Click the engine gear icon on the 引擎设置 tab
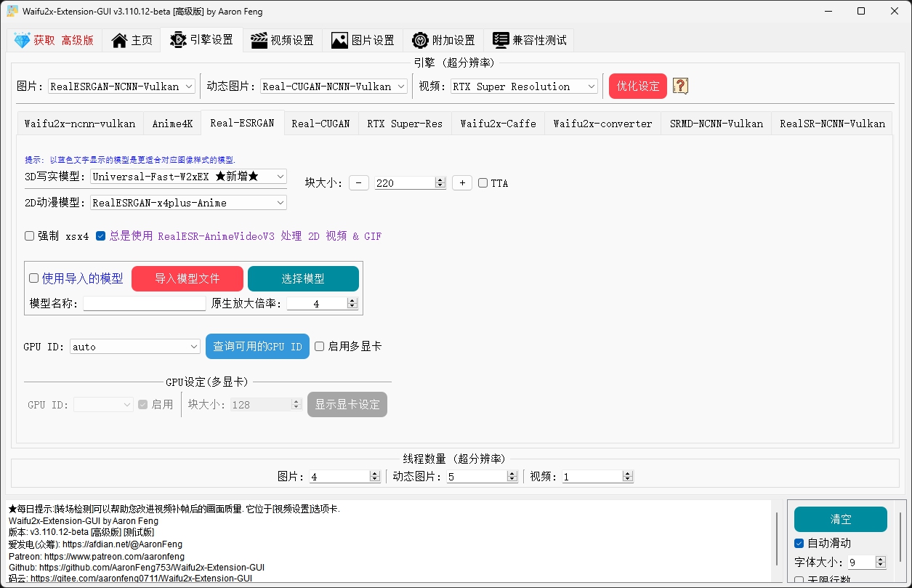912x588 pixels. [178, 40]
